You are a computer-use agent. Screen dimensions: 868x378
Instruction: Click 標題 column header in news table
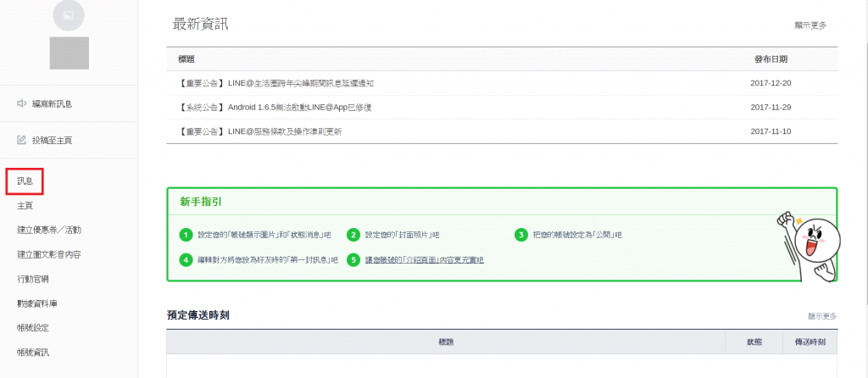point(186,59)
